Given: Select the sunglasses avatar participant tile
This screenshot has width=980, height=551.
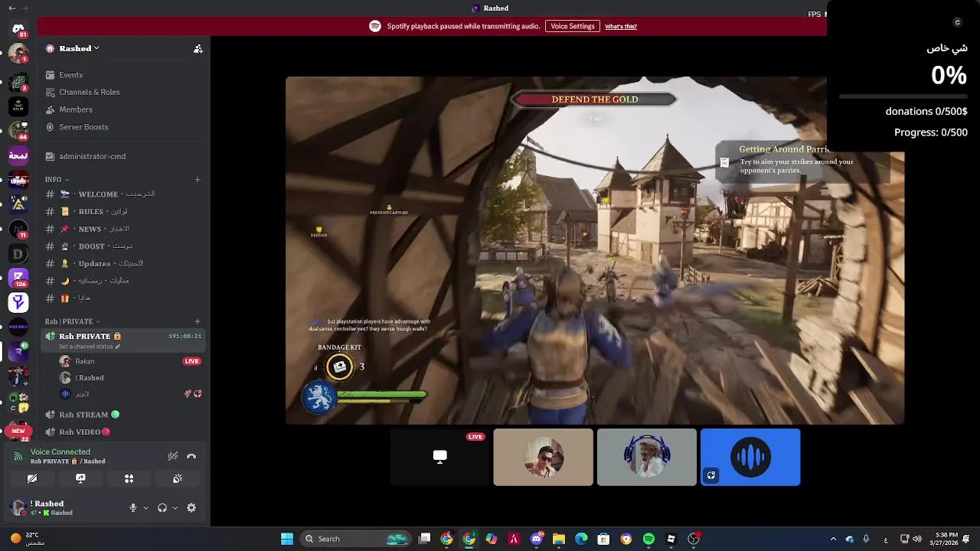Looking at the screenshot, I should click(544, 457).
